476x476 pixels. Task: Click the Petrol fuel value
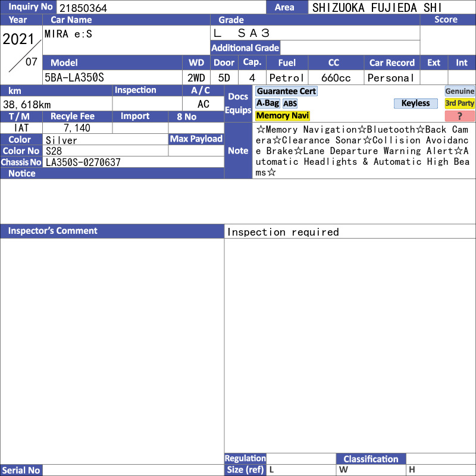pyautogui.click(x=287, y=78)
